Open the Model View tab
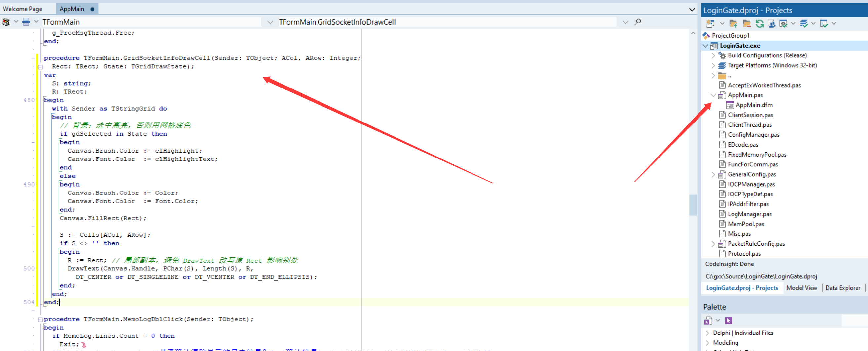This screenshot has width=868, height=351. click(x=802, y=288)
